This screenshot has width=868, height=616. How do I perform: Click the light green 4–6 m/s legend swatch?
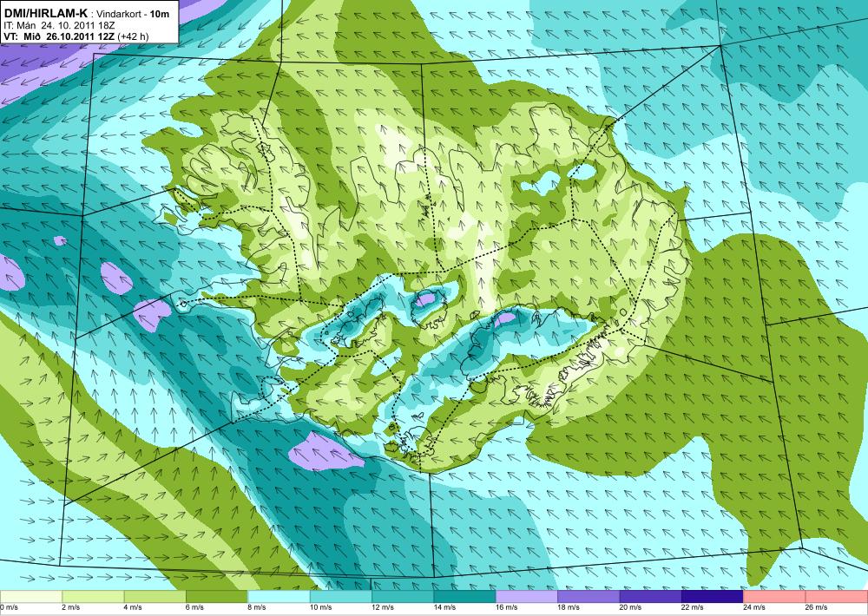click(155, 597)
